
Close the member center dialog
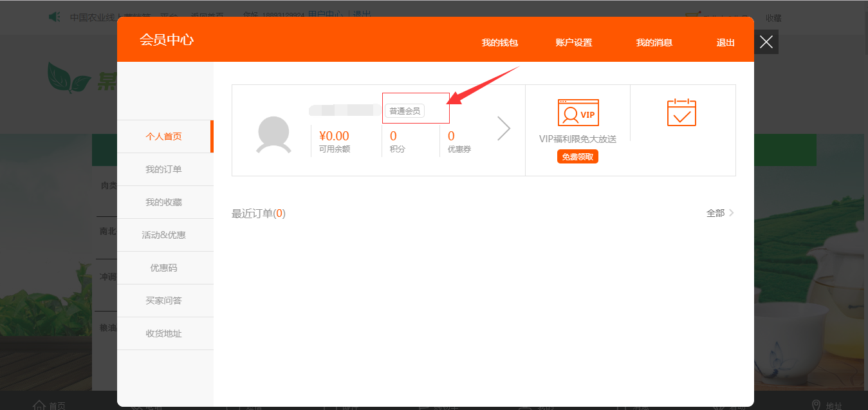point(766,42)
